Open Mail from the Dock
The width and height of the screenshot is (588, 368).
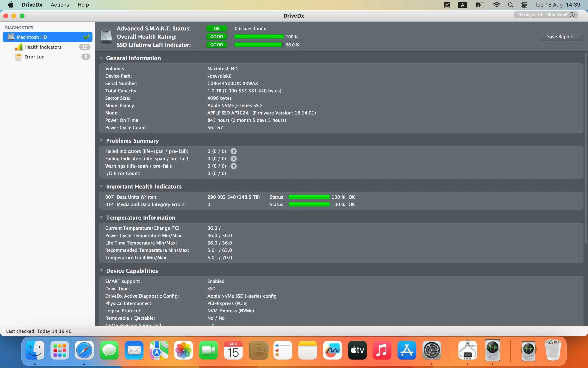(x=134, y=350)
